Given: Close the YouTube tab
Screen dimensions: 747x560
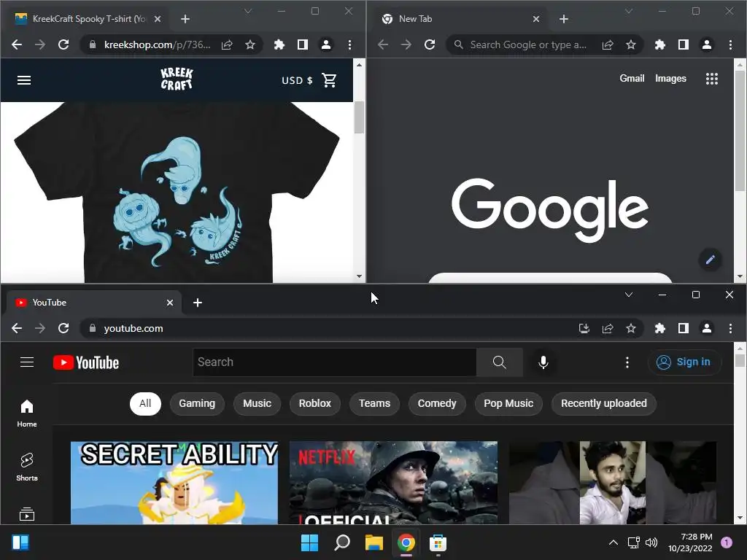Looking at the screenshot, I should 169,303.
